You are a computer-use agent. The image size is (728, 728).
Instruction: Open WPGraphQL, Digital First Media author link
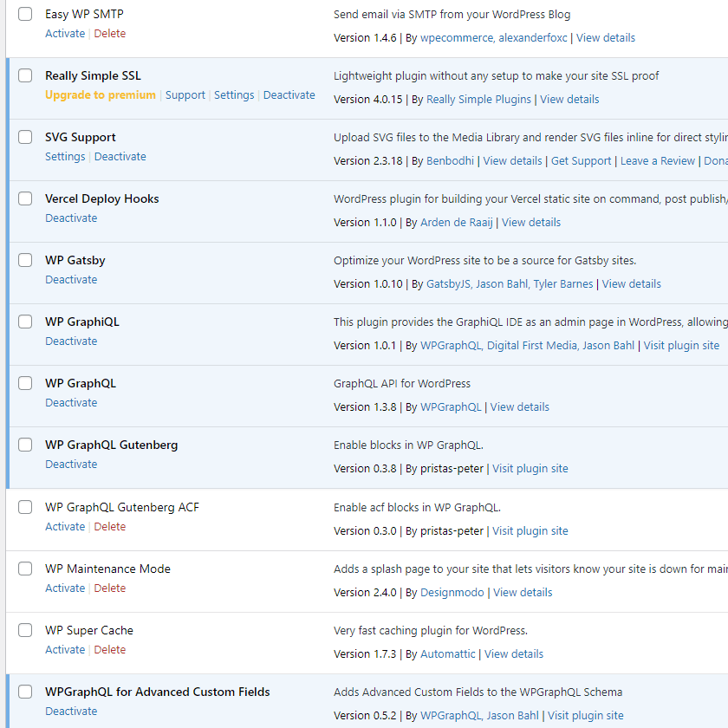pyautogui.click(x=527, y=346)
